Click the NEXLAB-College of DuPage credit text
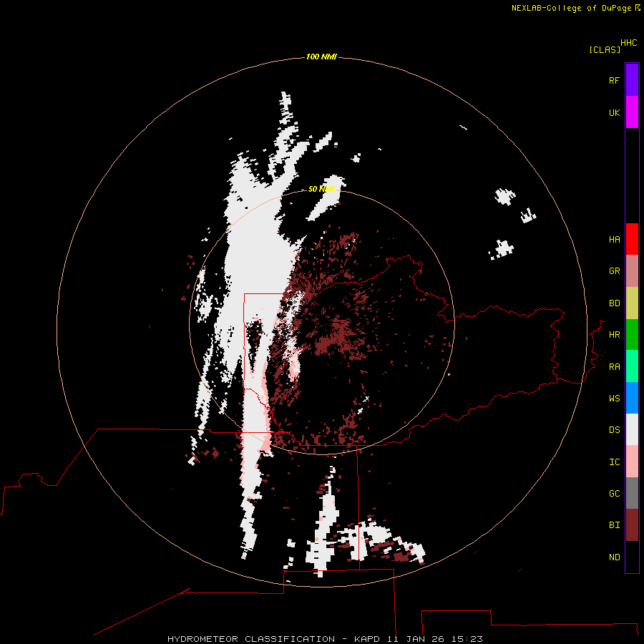The width and height of the screenshot is (644, 644). pos(571,8)
